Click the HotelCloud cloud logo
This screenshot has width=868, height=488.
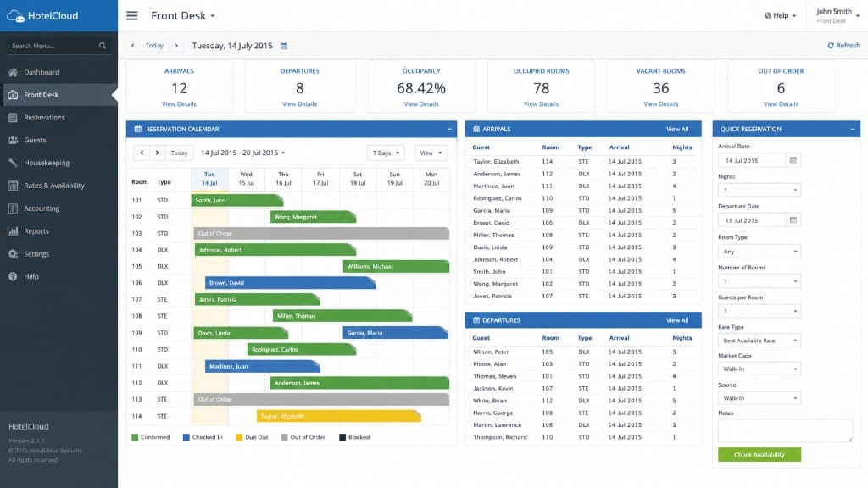16,16
